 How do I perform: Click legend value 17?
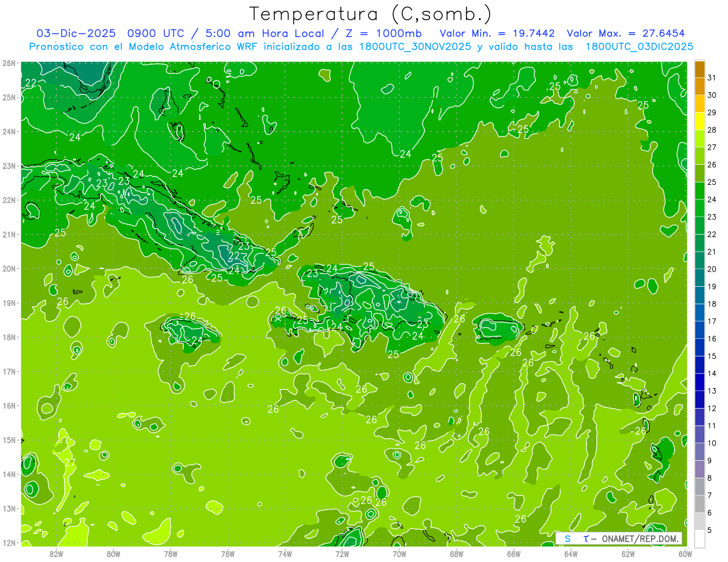(712, 321)
